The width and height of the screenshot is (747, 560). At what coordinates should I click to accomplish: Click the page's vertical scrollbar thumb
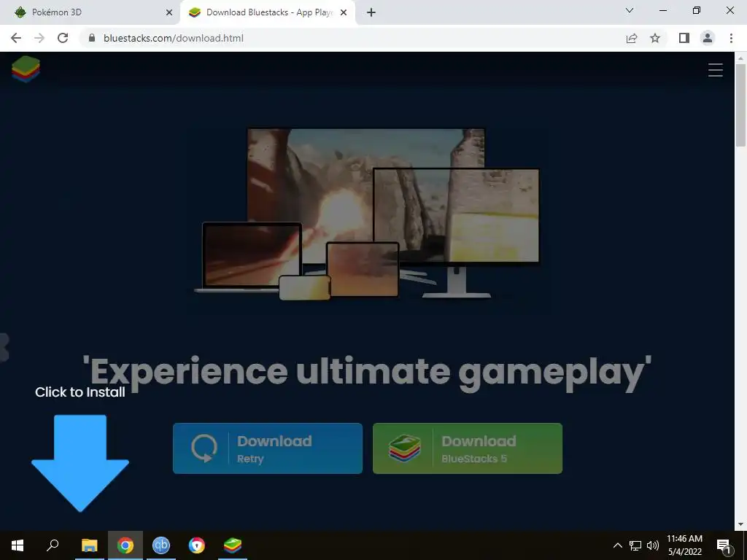tap(740, 105)
